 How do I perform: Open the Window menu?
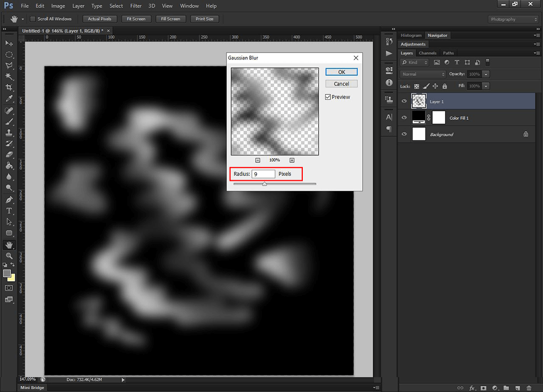click(189, 6)
